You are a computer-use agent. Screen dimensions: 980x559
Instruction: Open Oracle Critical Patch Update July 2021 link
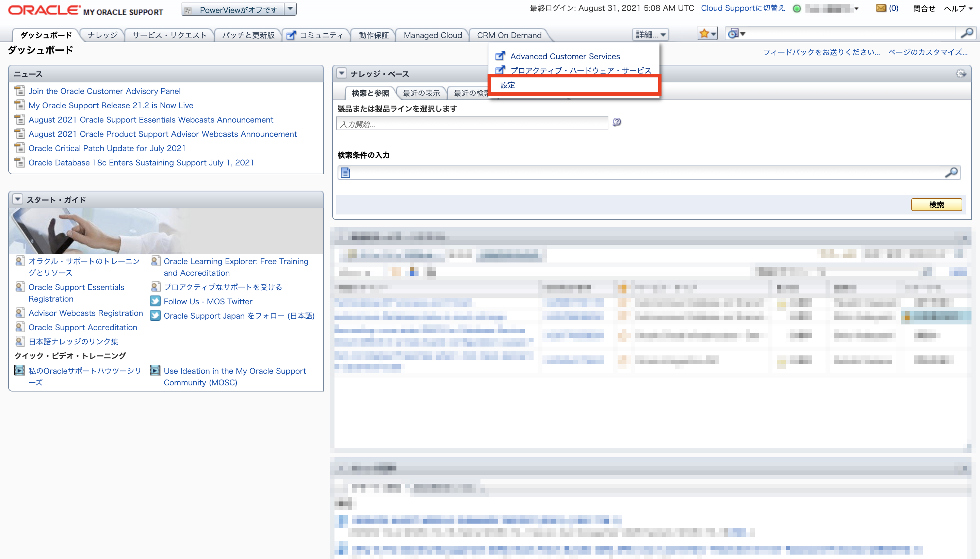tap(107, 148)
